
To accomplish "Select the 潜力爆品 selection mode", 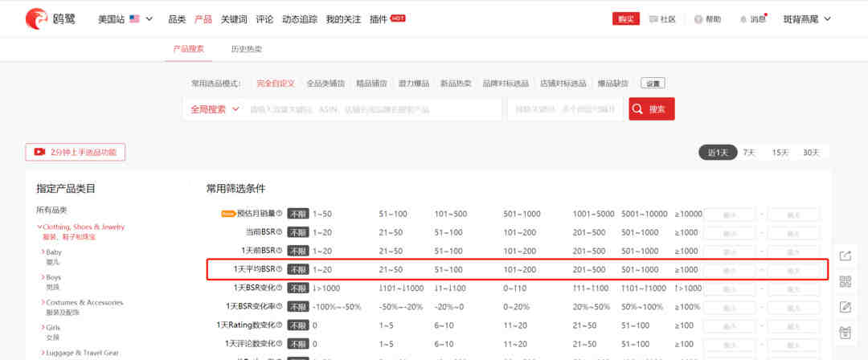I will tap(414, 84).
